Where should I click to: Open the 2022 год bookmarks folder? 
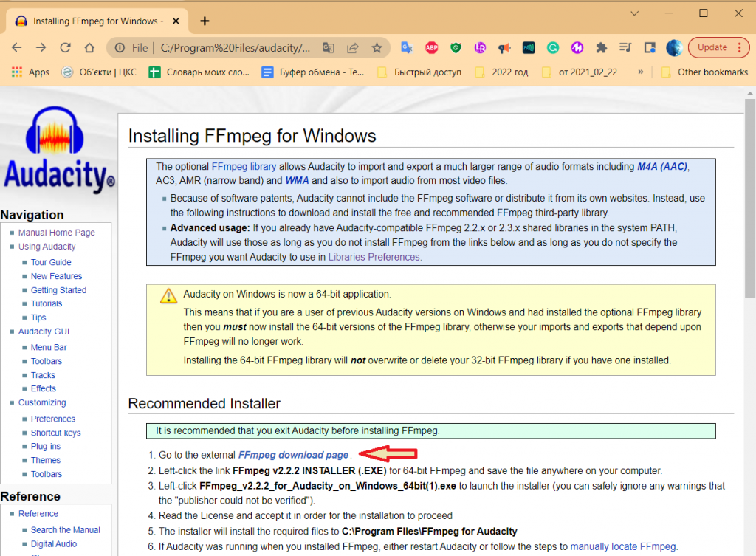click(x=501, y=72)
